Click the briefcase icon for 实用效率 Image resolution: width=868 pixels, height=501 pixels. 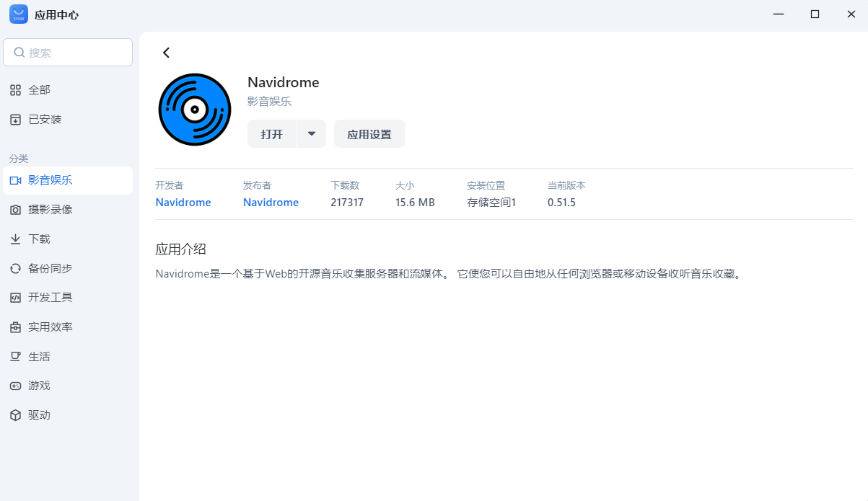pyautogui.click(x=15, y=327)
